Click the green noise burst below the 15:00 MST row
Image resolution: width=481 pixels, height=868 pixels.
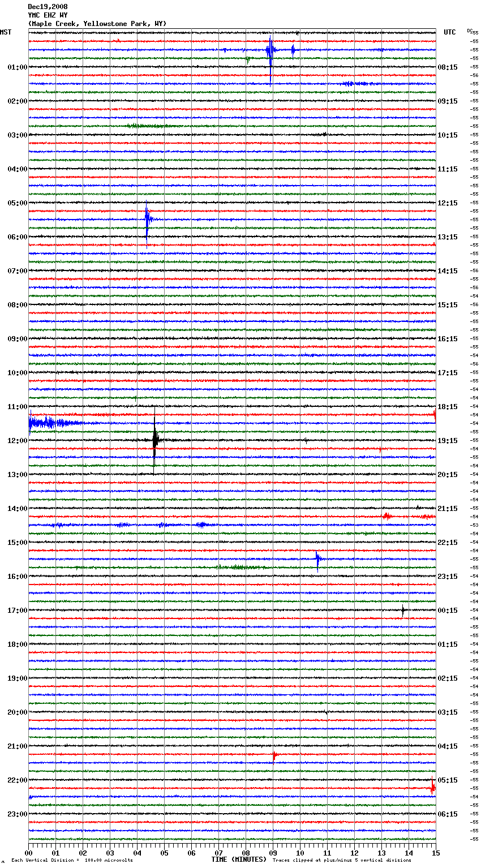(240, 567)
